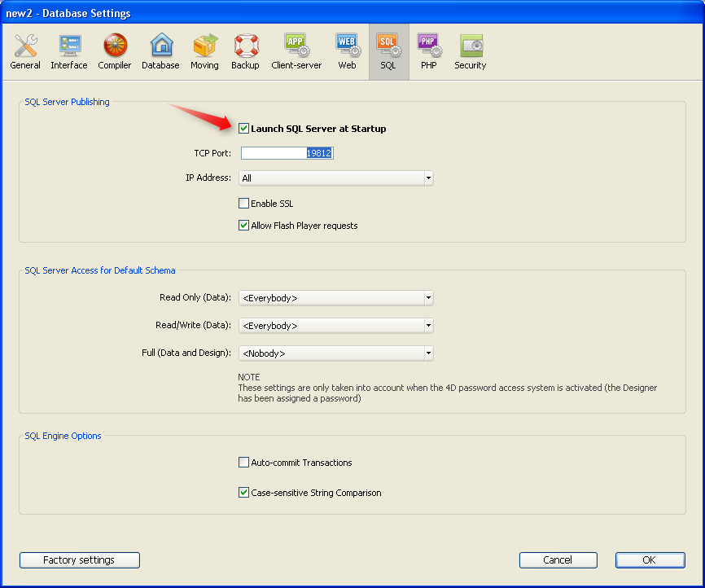Go to the Moving settings page
This screenshot has height=588, width=705.
click(204, 52)
